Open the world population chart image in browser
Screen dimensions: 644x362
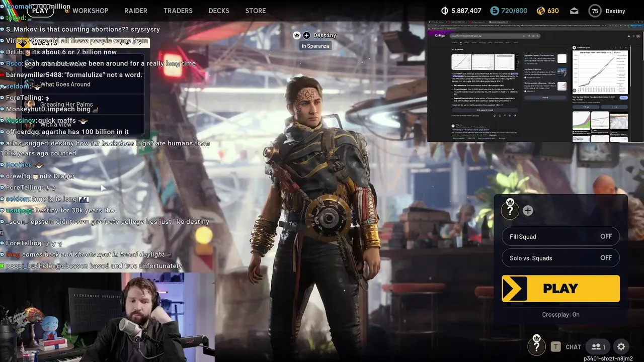point(600,71)
